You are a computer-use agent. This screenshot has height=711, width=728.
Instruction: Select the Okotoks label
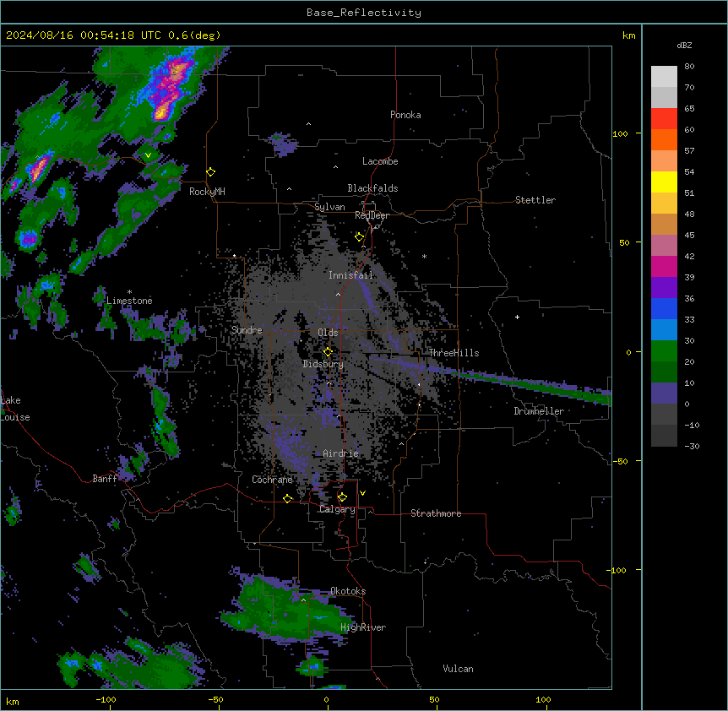click(348, 591)
